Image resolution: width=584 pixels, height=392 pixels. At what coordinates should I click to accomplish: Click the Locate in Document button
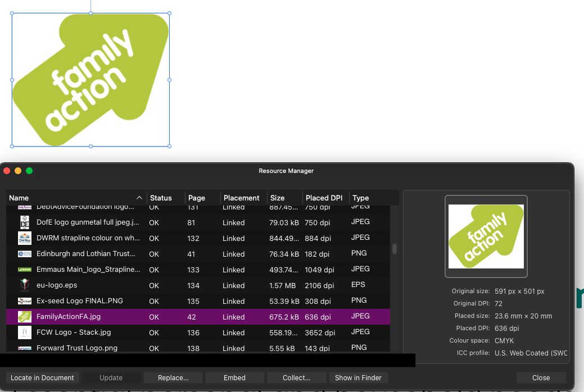43,377
